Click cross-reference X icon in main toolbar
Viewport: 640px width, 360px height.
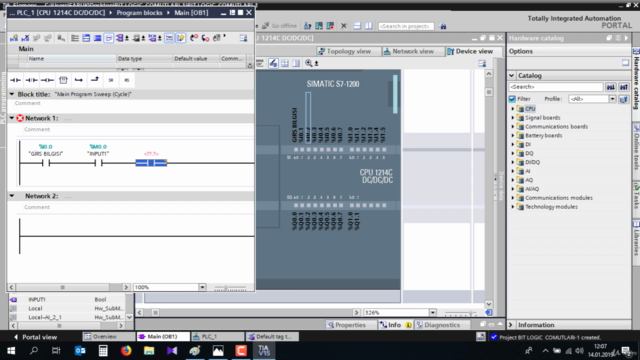pyautogui.click(x=344, y=26)
